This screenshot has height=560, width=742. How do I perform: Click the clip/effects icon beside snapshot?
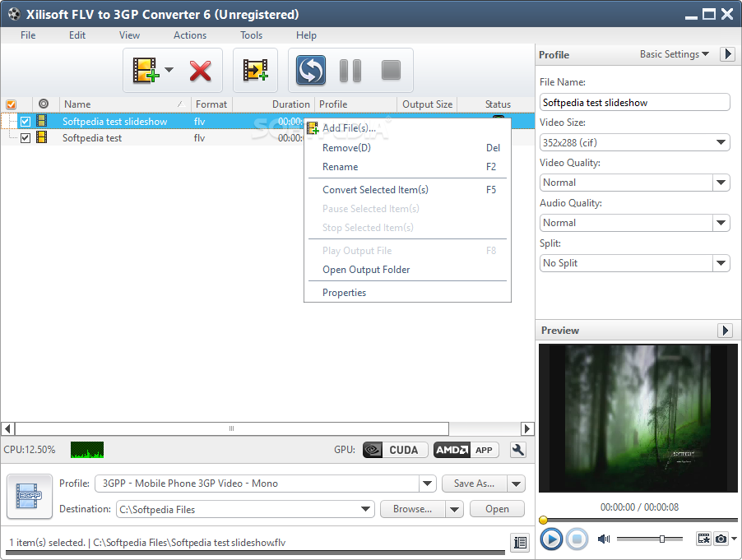(x=703, y=539)
